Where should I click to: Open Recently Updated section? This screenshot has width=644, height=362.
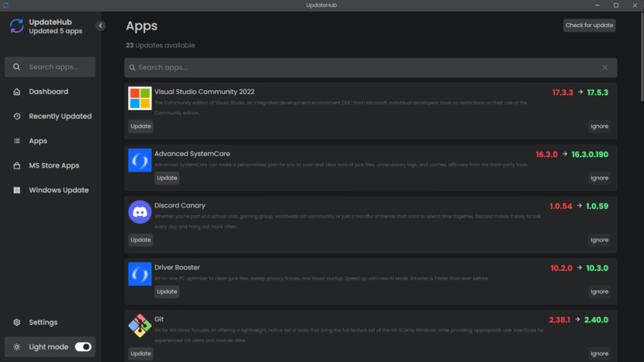61,116
